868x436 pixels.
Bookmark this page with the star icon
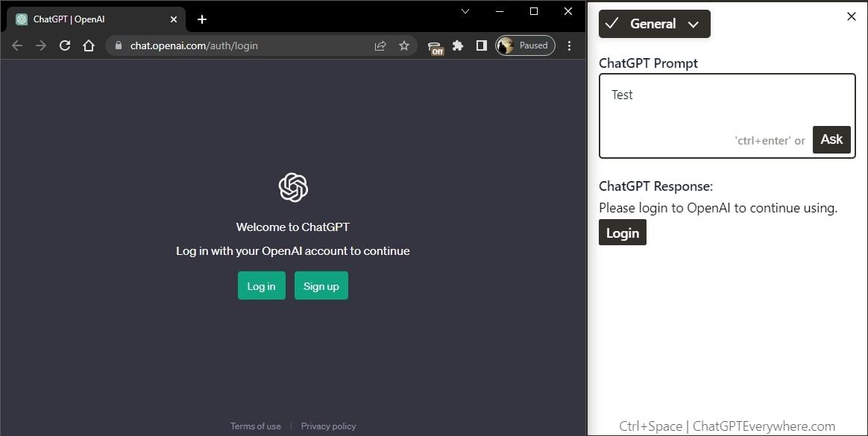coord(404,46)
